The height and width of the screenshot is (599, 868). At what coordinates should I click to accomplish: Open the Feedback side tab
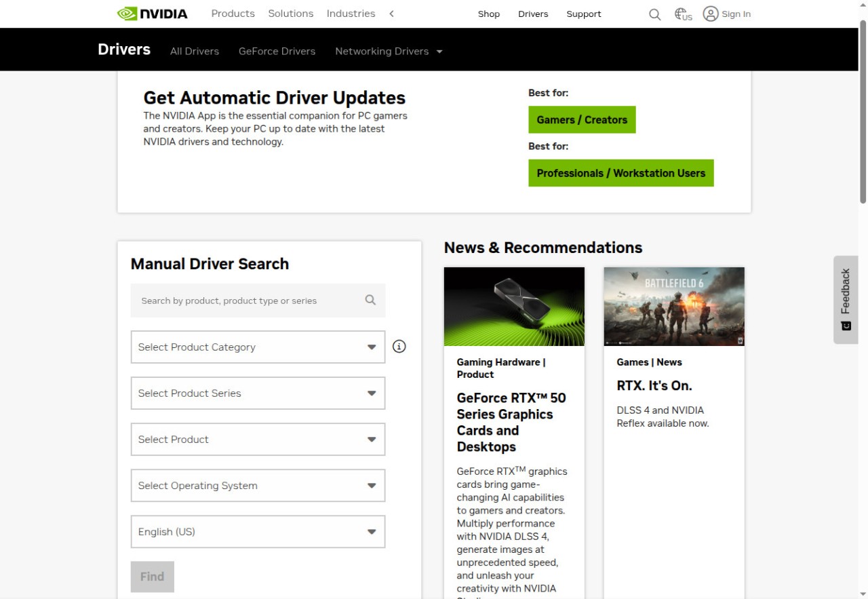846,299
